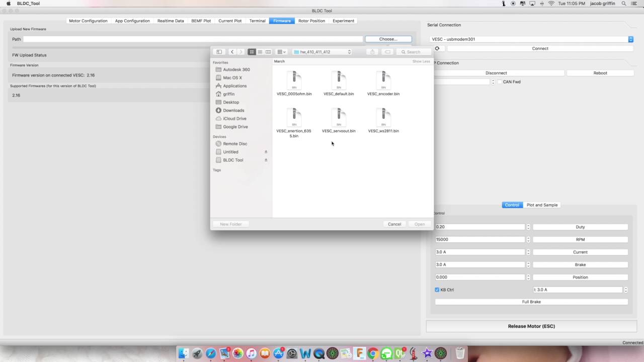Click the Duty button
The height and width of the screenshot is (362, 644).
[580, 227]
